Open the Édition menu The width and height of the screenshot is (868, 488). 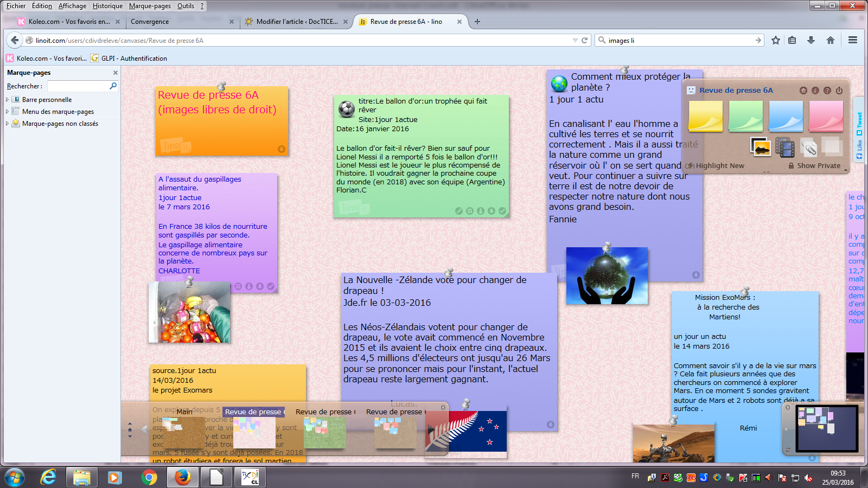pyautogui.click(x=42, y=6)
